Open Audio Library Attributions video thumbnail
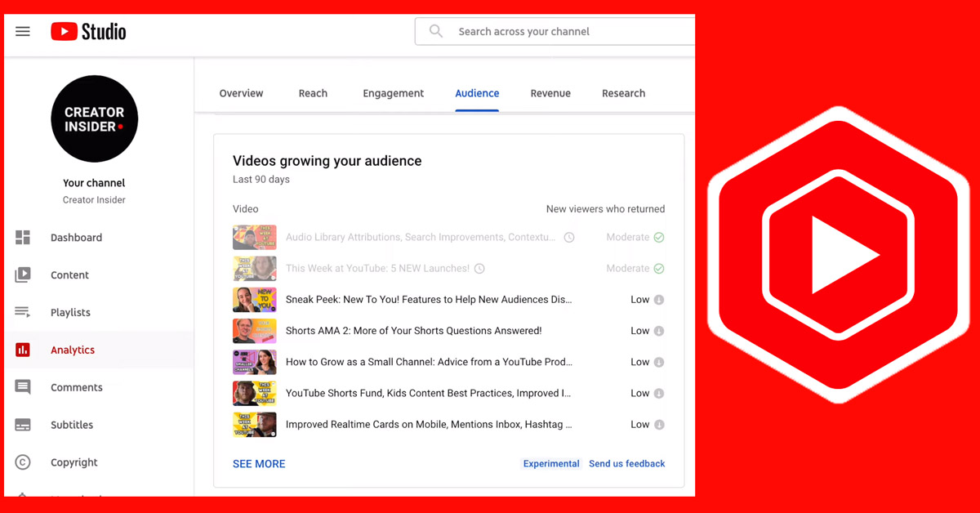Viewport: 980px width, 513px height. (255, 238)
